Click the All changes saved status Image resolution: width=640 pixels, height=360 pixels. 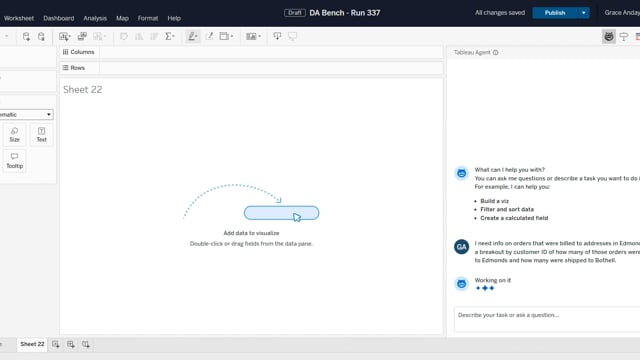(500, 13)
